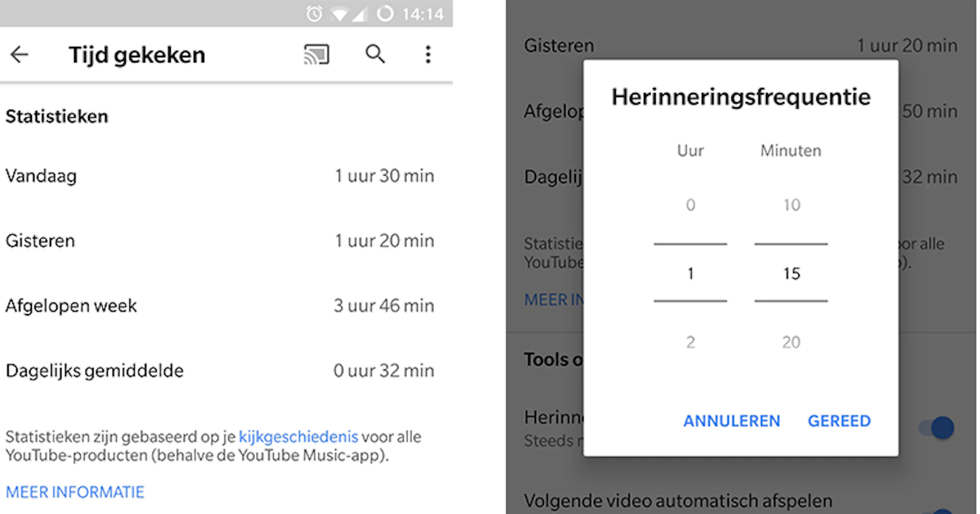
Task: Tap the selected minutes value 15
Action: coord(791,273)
